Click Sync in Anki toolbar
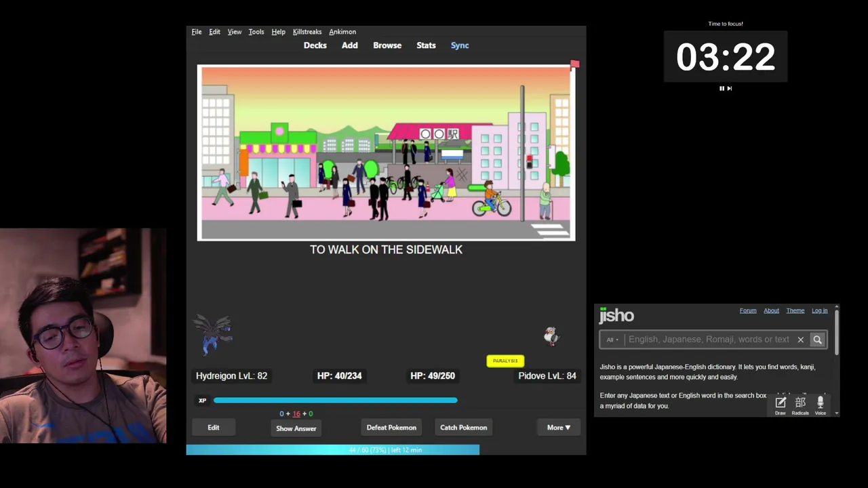 (460, 45)
